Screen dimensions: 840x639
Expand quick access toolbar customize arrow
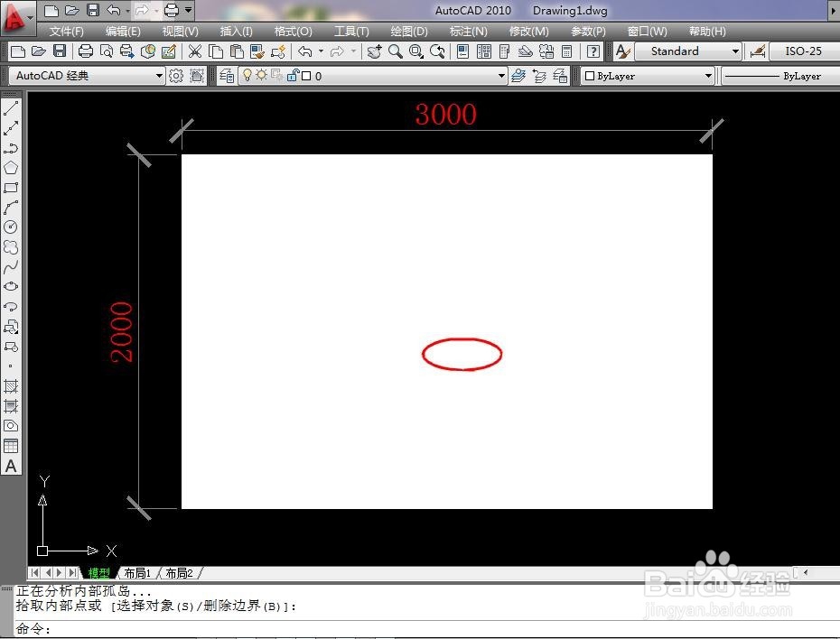pos(188,10)
